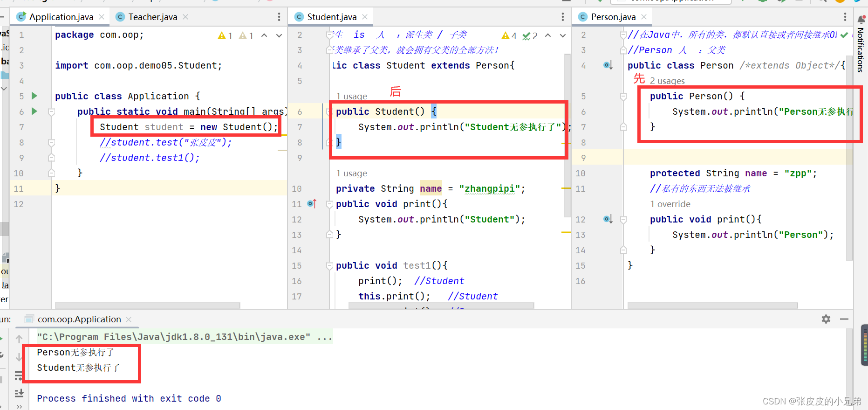Click the '1 usage' hint above Student() constructor
Viewport: 868px width, 410px height.
click(x=352, y=97)
